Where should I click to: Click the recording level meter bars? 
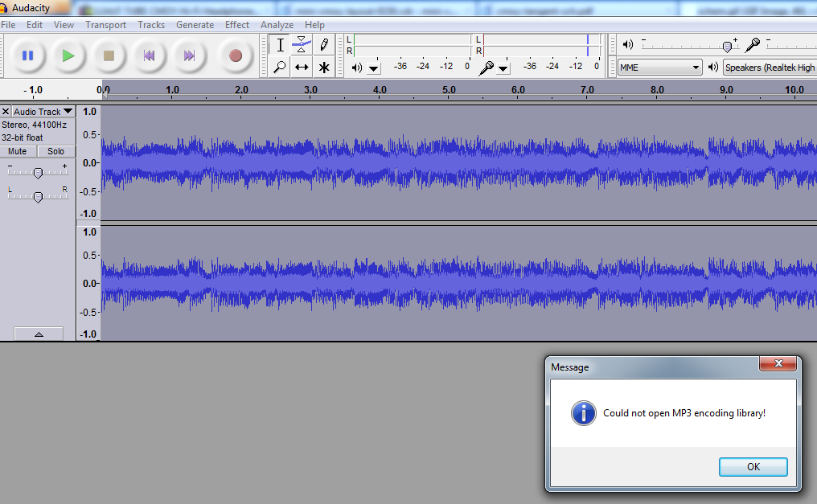542,45
